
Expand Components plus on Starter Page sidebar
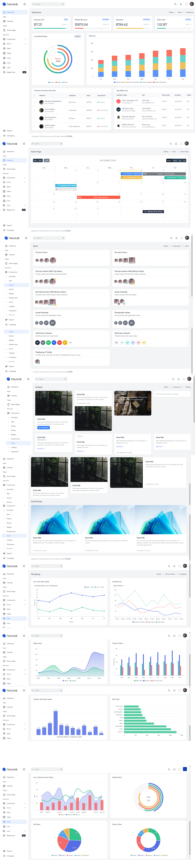click(25, 178)
